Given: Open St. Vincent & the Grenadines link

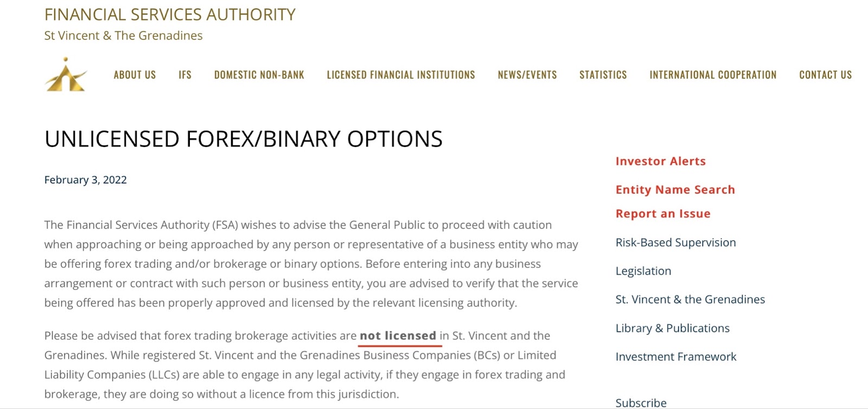Looking at the screenshot, I should 690,299.
